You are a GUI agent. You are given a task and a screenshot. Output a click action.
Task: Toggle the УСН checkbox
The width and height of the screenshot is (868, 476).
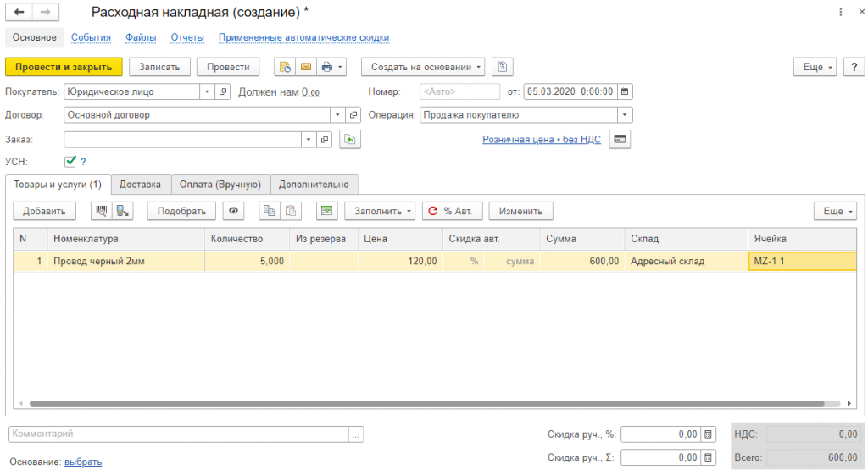click(x=70, y=162)
